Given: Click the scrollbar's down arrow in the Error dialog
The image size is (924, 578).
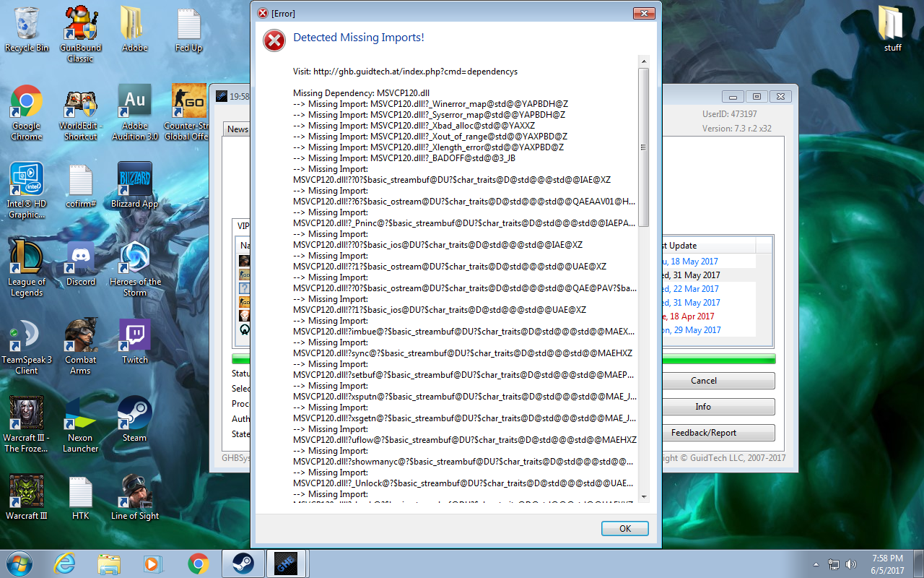Looking at the screenshot, I should [643, 496].
